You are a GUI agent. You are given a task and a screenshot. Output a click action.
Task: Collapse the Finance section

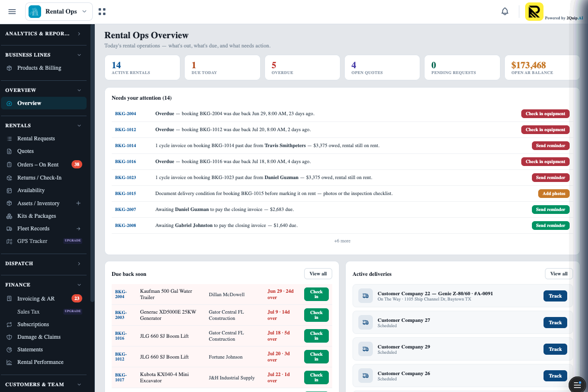44,285
